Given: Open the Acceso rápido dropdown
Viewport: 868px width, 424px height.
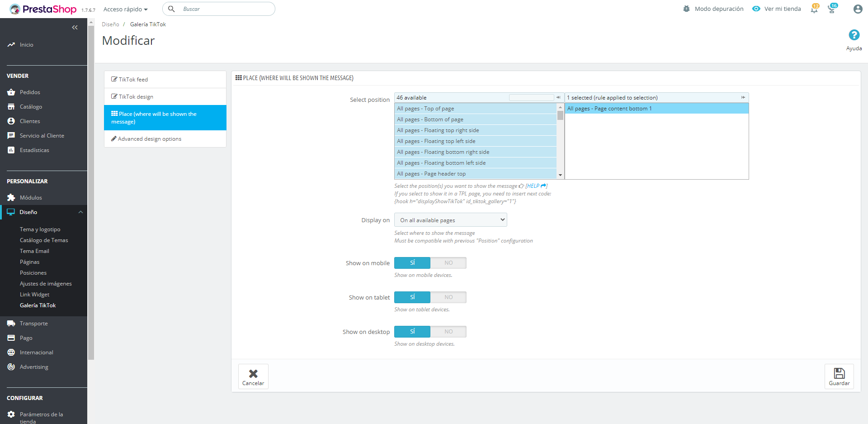Looking at the screenshot, I should [x=126, y=9].
